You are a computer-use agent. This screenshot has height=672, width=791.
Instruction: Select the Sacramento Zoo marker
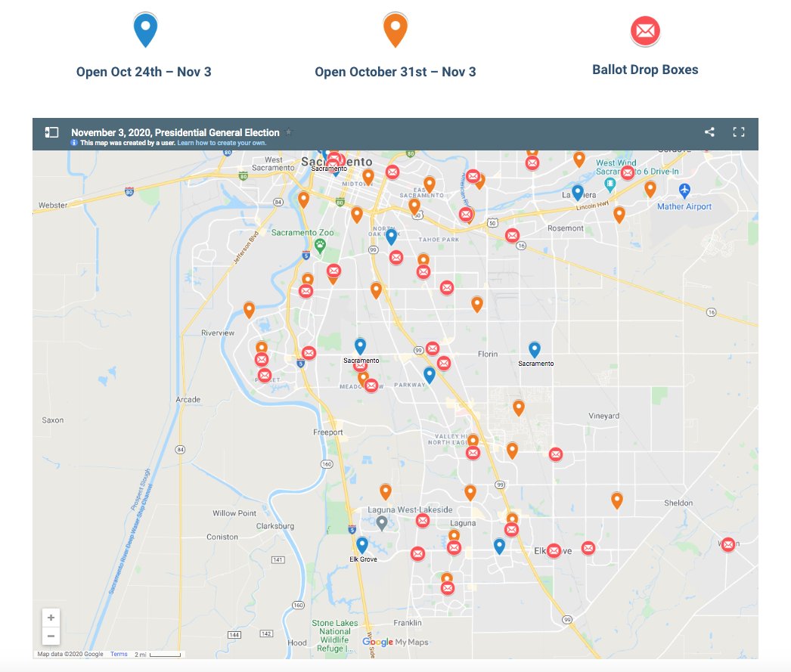click(320, 246)
